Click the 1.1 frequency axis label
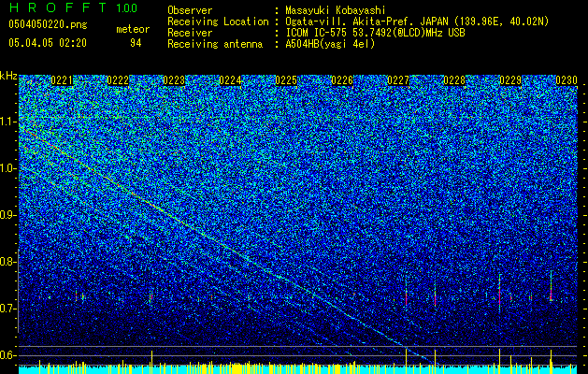This screenshot has height=374, width=588. pos(8,122)
